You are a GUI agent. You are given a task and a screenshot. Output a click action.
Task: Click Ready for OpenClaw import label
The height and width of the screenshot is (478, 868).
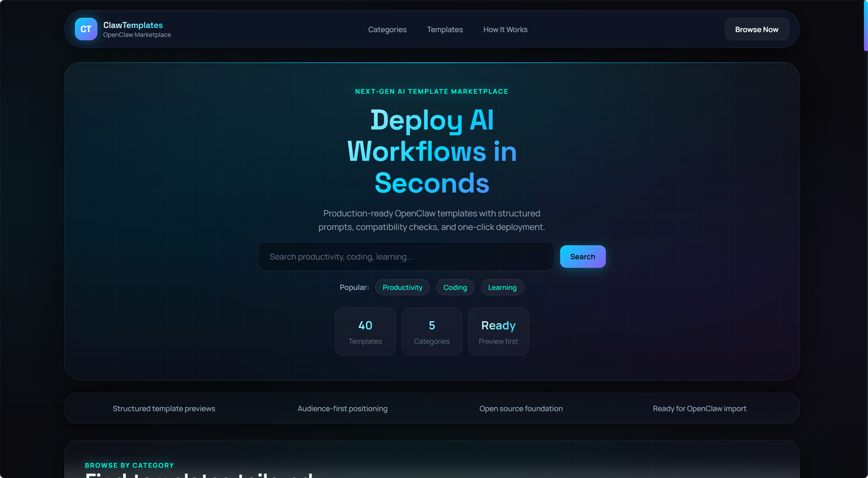[x=699, y=409]
